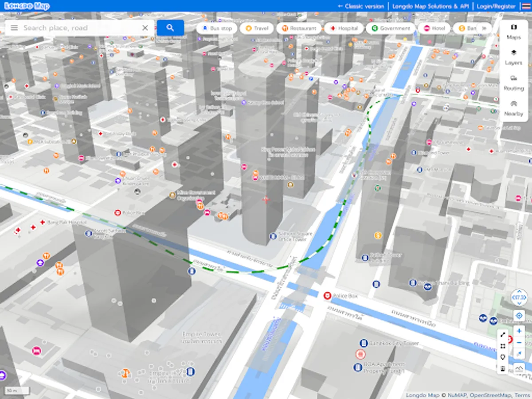Expand hidden category chips with the double chevron
532x399 pixels.
pyautogui.click(x=484, y=28)
